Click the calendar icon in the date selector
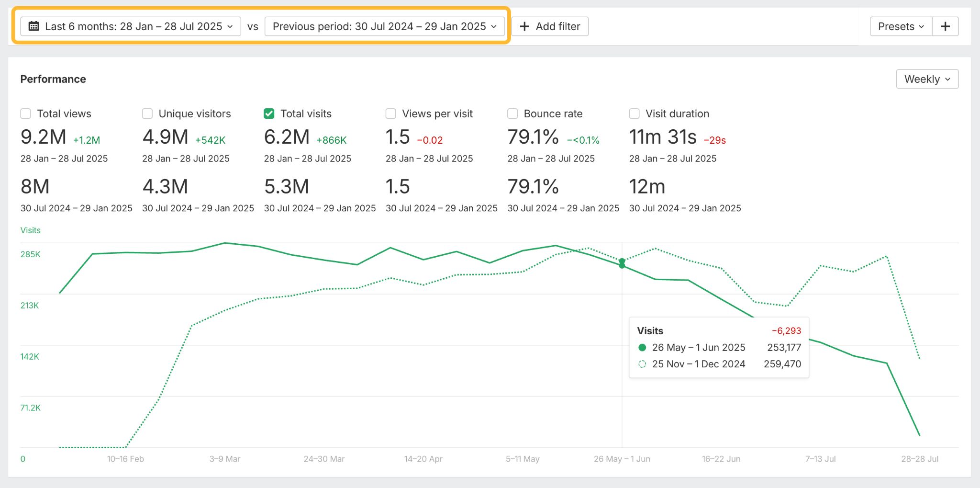Viewport: 980px width, 488px height. tap(33, 26)
